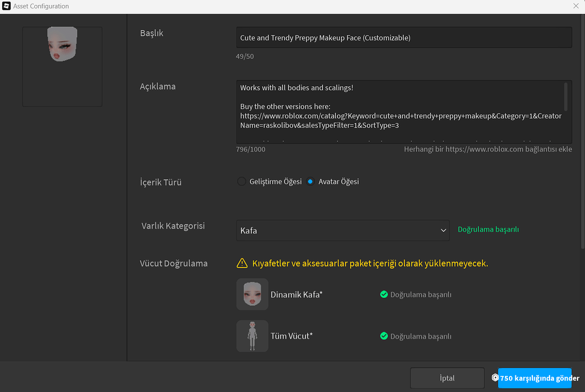Click the Robux coin icon on the submit button
This screenshot has width=585, height=392.
point(495,378)
